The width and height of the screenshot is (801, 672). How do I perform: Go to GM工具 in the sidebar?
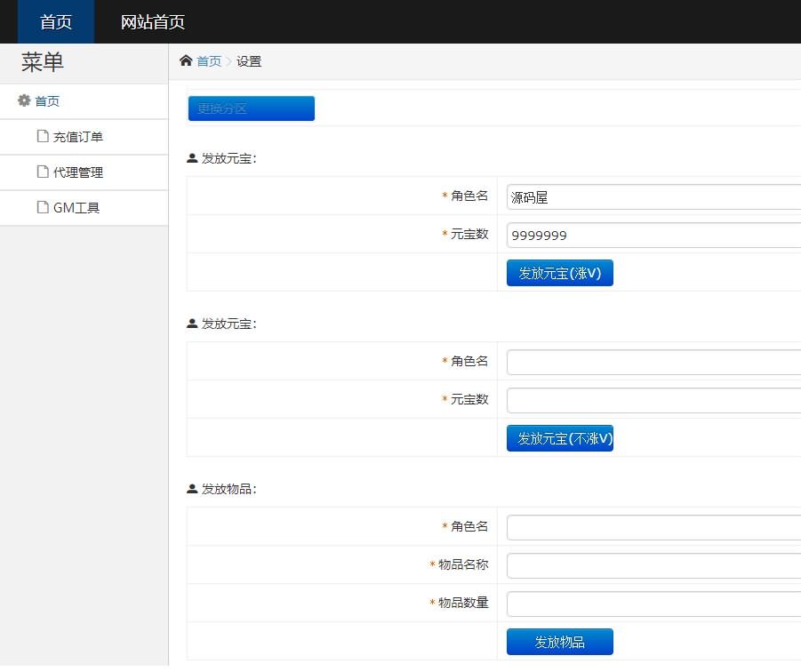tap(76, 208)
